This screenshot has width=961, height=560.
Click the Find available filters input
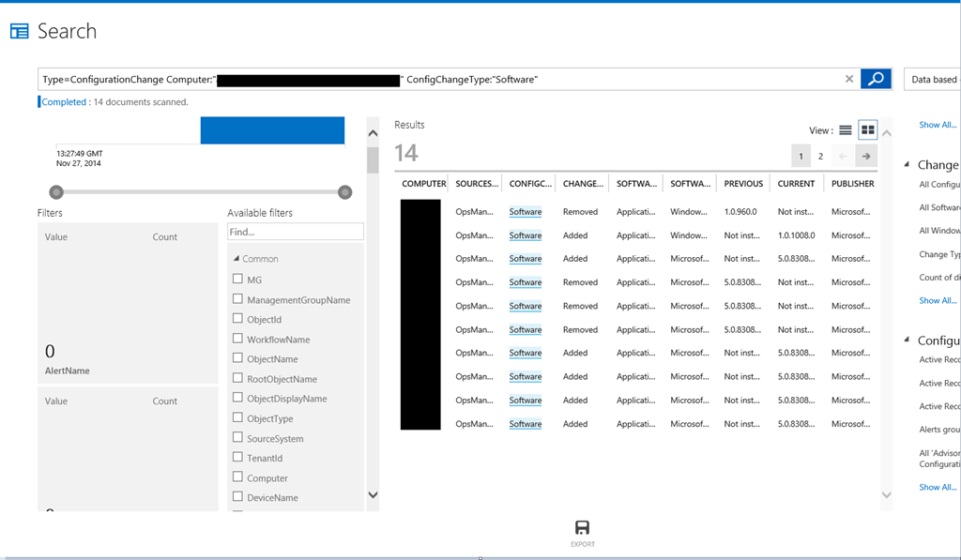coord(296,232)
